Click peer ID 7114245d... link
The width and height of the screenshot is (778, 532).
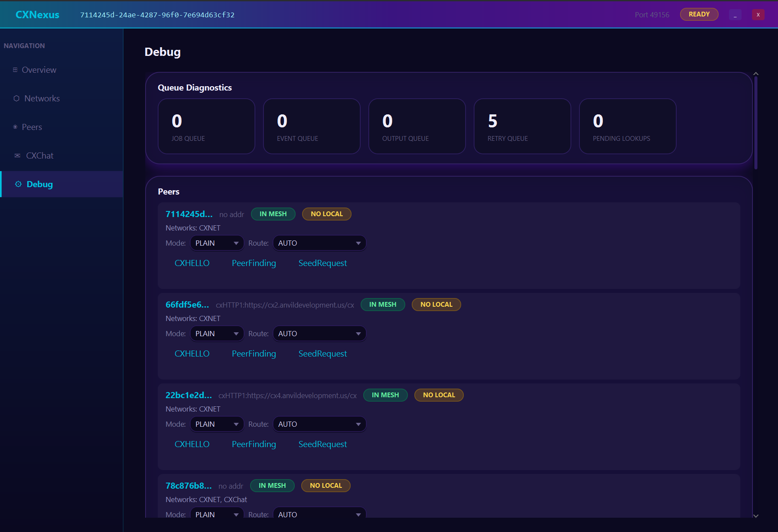click(189, 214)
